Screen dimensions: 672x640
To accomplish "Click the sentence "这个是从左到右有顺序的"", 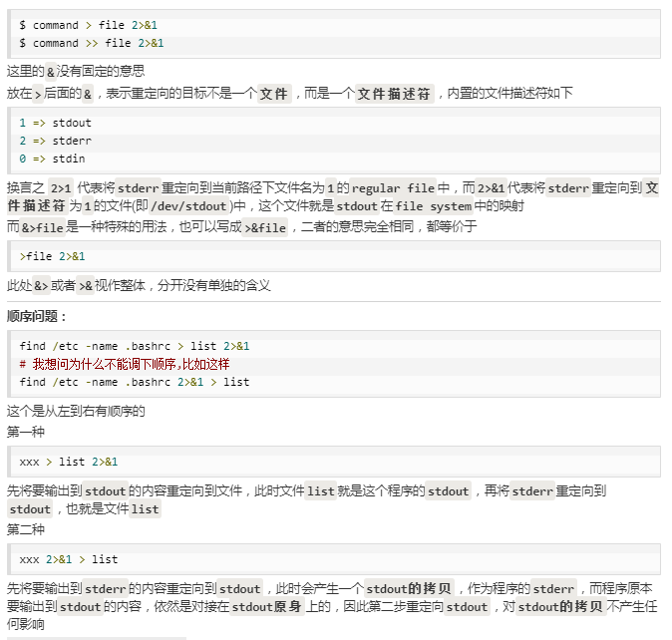I will pyautogui.click(x=76, y=412).
